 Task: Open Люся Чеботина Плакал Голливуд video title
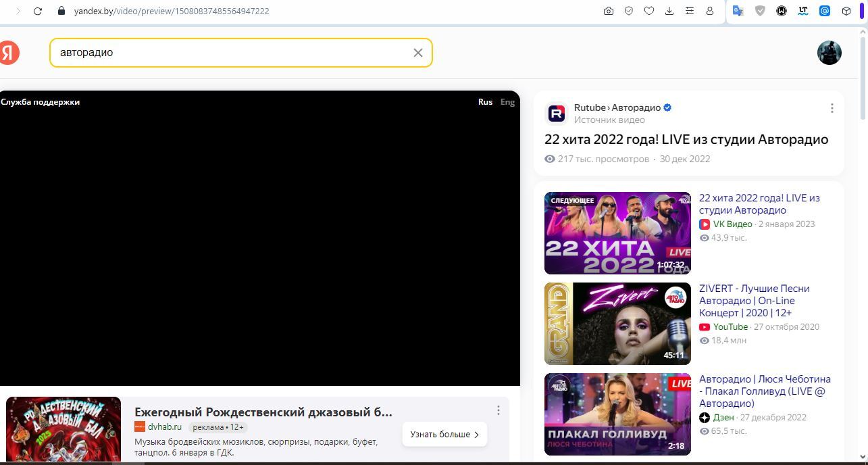pyautogui.click(x=765, y=391)
